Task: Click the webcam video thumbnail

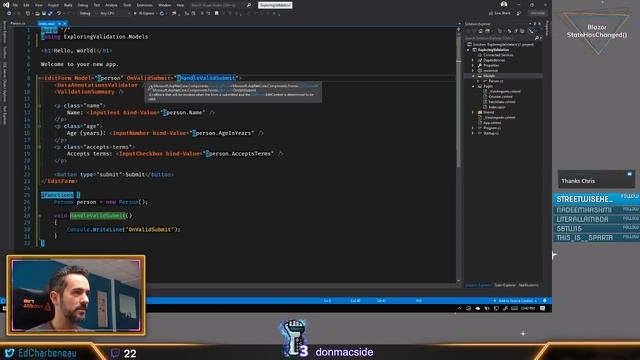Action: tap(76, 295)
